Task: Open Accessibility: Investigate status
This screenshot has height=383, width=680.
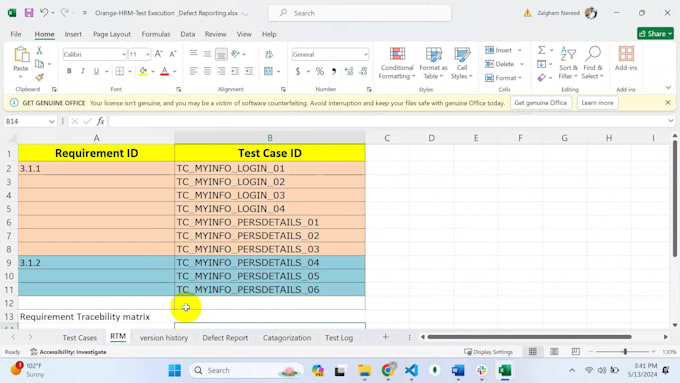Action: [68, 352]
